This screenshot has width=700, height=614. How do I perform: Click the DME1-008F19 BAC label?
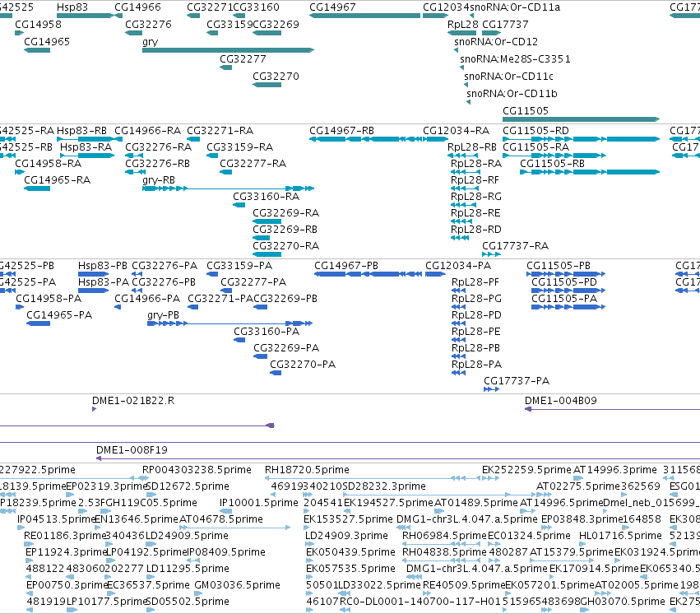(132, 450)
